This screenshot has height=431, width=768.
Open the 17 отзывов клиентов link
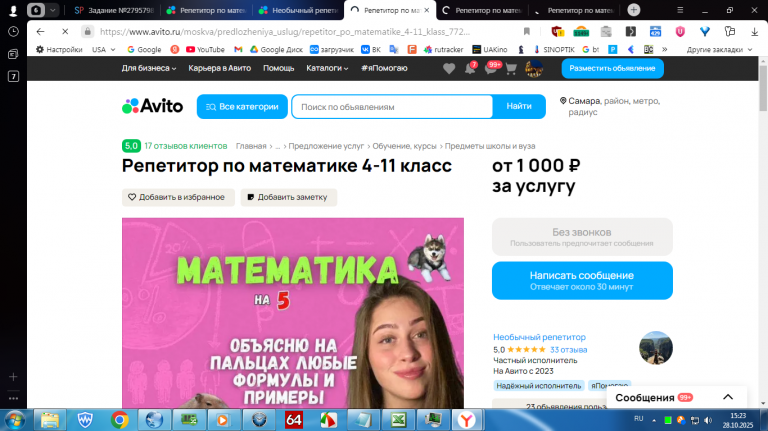coord(186,146)
